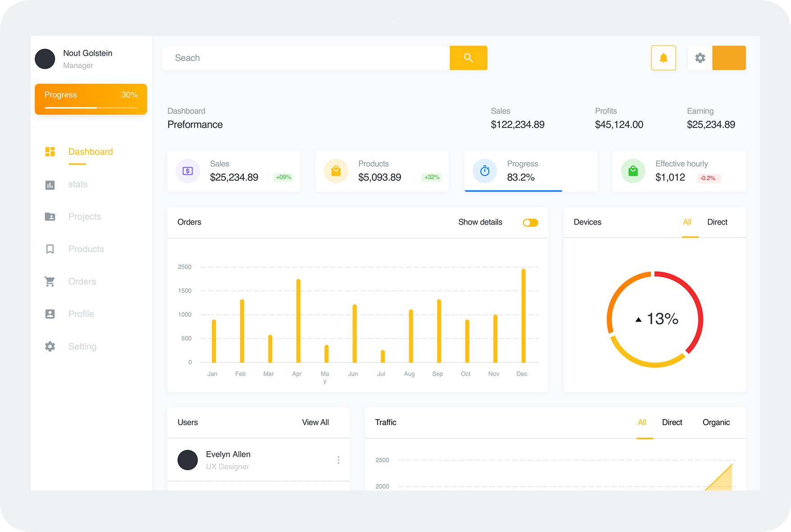The image size is (791, 532).
Task: Click the orange button beside settings gear
Action: pos(728,58)
